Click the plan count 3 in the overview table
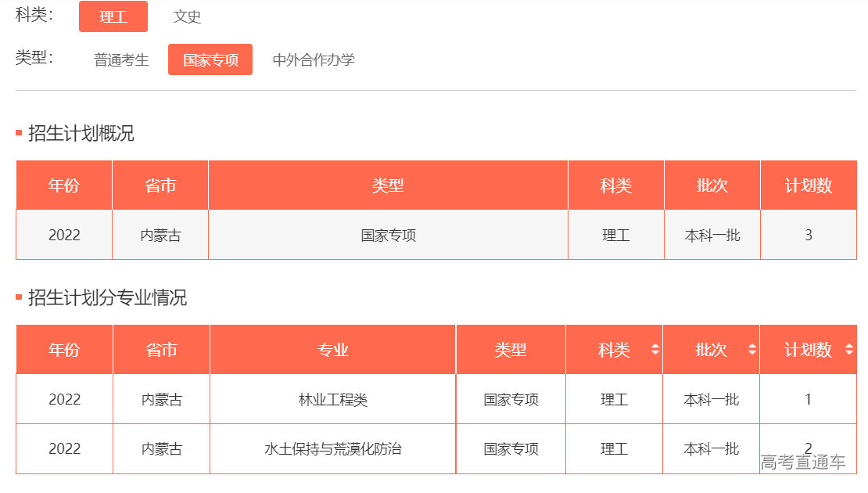868x493 pixels. pos(808,235)
